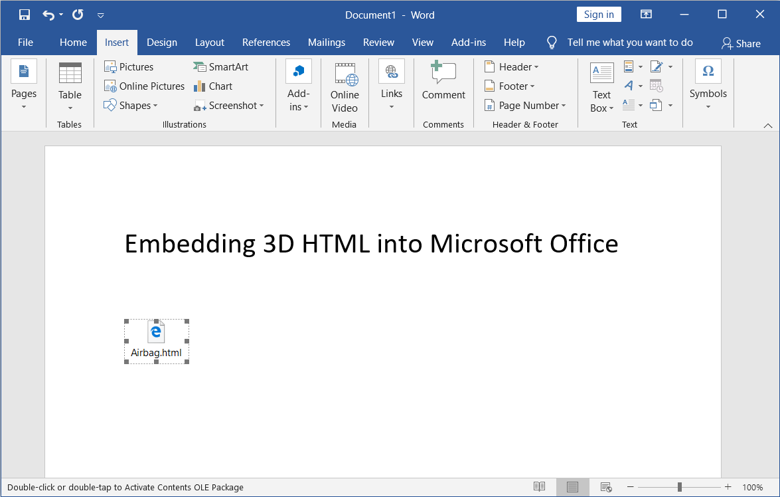Collapse the ribbon with the chevron
This screenshot has width=780, height=497.
click(768, 125)
